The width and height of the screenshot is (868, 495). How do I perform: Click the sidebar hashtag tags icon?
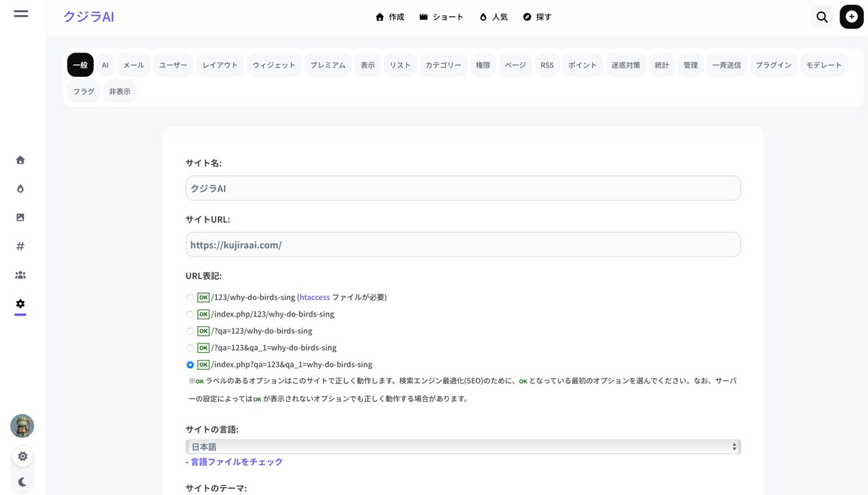click(21, 246)
